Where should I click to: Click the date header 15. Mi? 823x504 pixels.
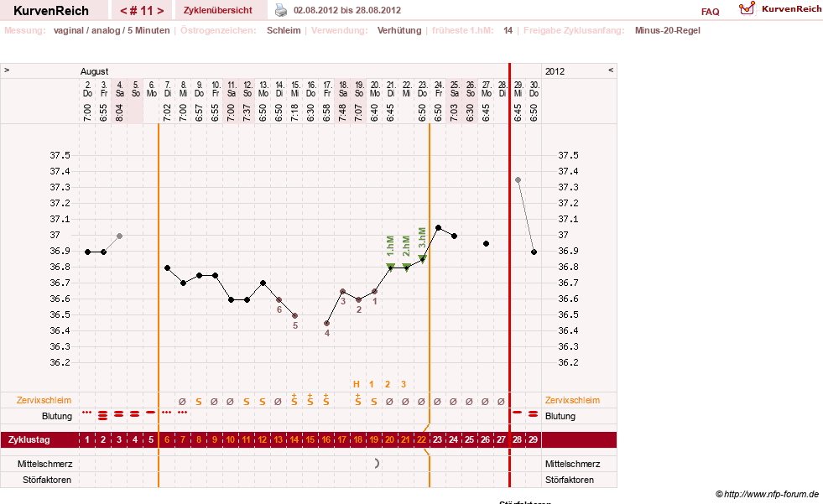click(295, 89)
